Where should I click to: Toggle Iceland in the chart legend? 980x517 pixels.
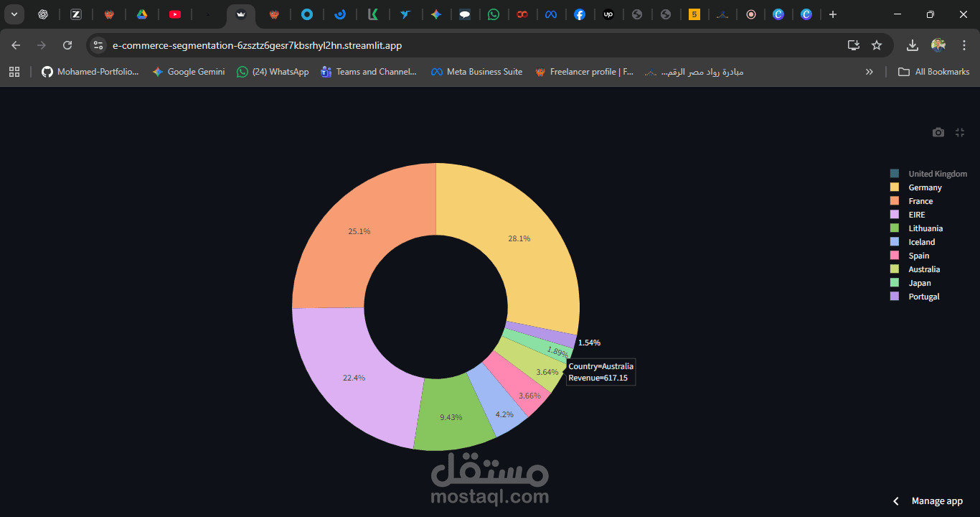pyautogui.click(x=913, y=242)
